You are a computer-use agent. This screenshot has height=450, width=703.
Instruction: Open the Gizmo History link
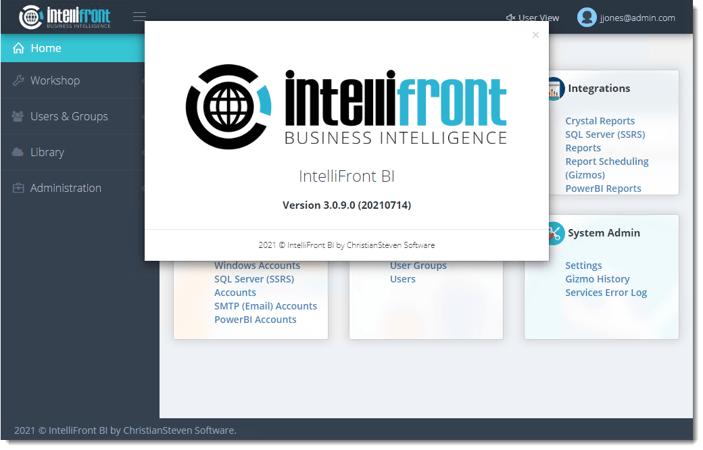pyautogui.click(x=597, y=279)
